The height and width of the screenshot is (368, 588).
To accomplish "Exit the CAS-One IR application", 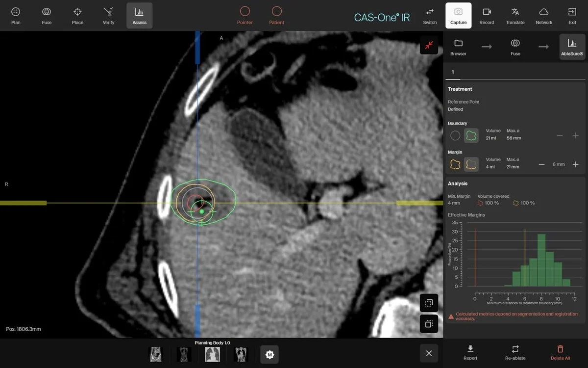I will [x=572, y=15].
